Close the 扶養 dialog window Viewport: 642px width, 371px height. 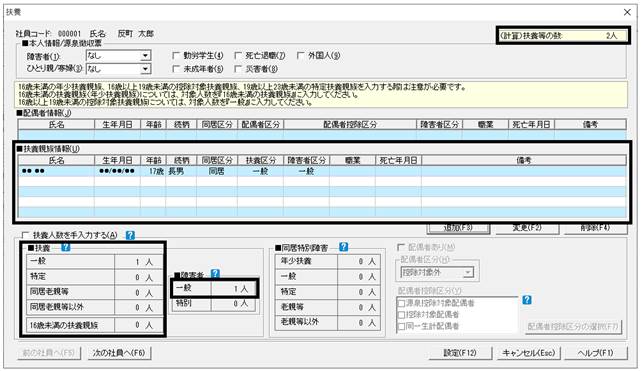point(627,12)
